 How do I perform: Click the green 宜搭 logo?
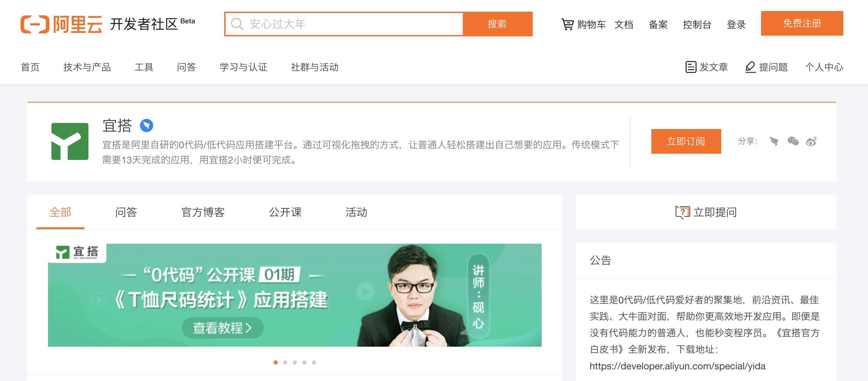[x=70, y=141]
